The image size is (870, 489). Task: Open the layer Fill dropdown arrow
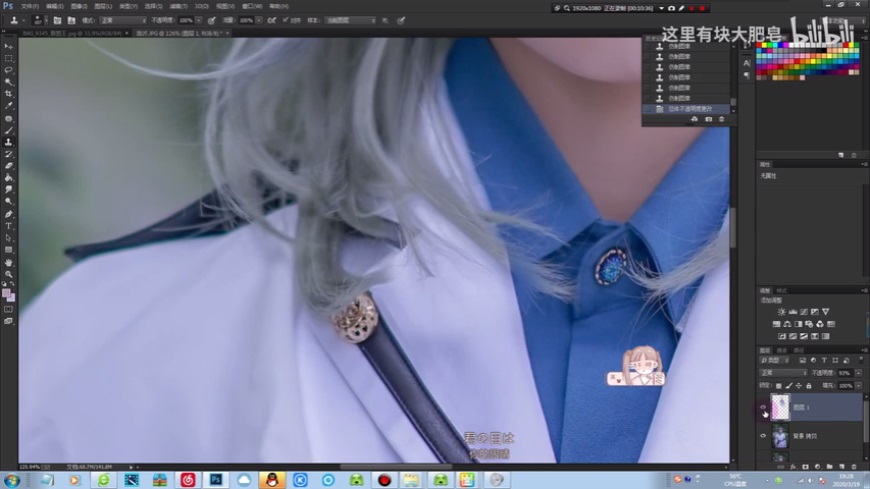tap(859, 386)
